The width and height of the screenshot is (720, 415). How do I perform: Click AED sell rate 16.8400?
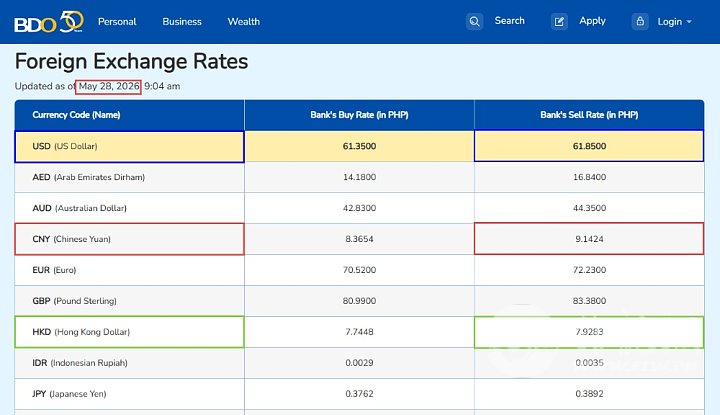coord(589,177)
